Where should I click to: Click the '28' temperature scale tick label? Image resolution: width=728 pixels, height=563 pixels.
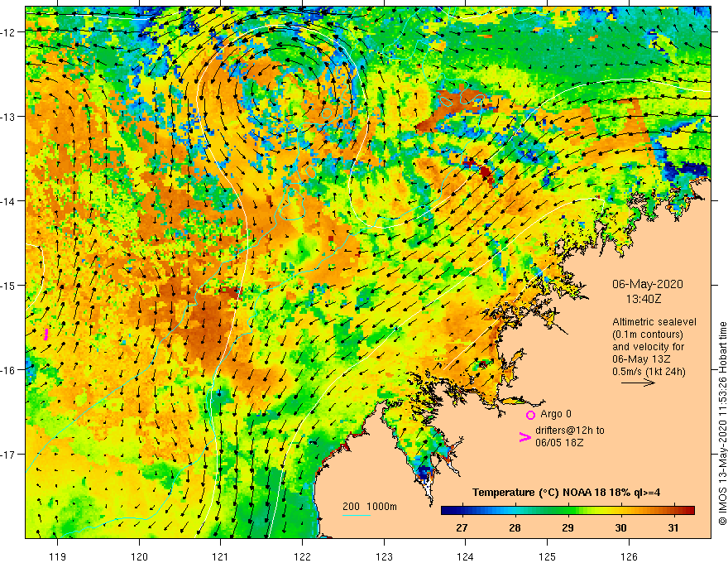[515, 527]
